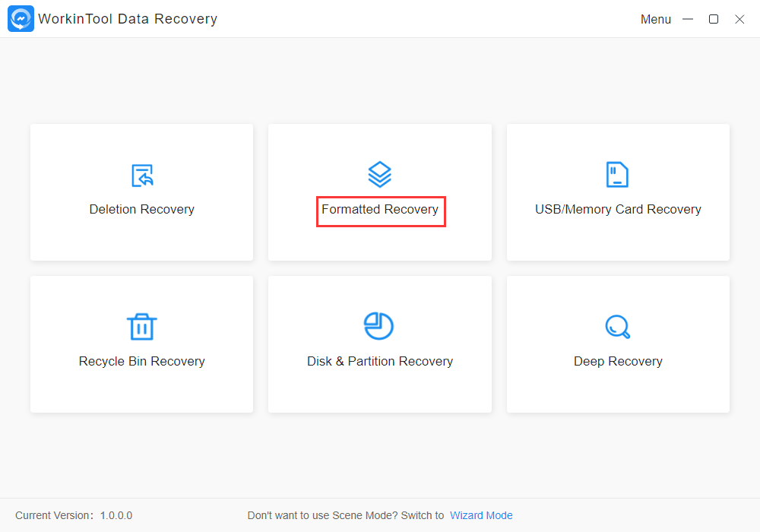
Task: Start Deep Recovery by its label
Action: click(x=618, y=362)
